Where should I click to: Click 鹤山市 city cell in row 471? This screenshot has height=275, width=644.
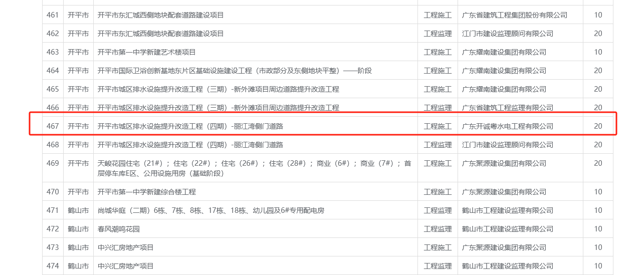(78, 210)
